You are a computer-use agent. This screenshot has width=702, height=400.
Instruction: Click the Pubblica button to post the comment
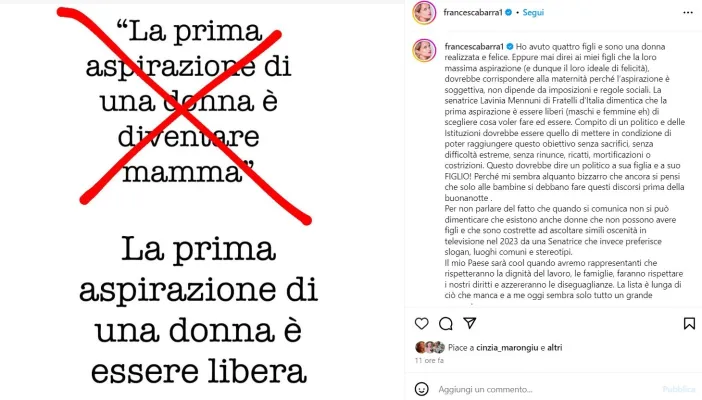point(679,389)
